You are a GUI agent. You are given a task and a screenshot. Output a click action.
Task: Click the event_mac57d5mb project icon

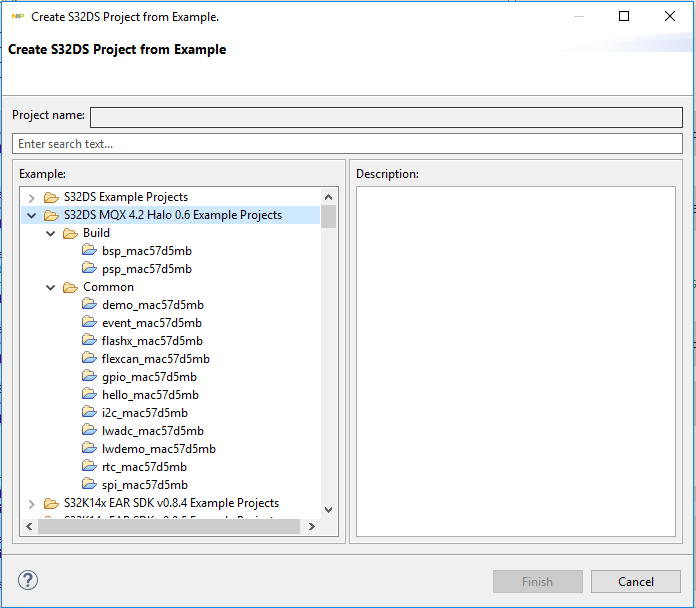(x=89, y=322)
